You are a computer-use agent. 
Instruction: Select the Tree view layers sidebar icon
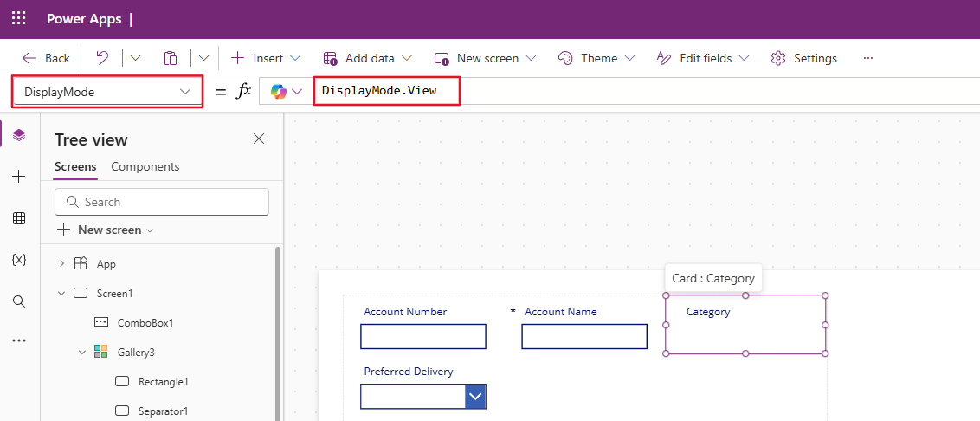coord(19,135)
